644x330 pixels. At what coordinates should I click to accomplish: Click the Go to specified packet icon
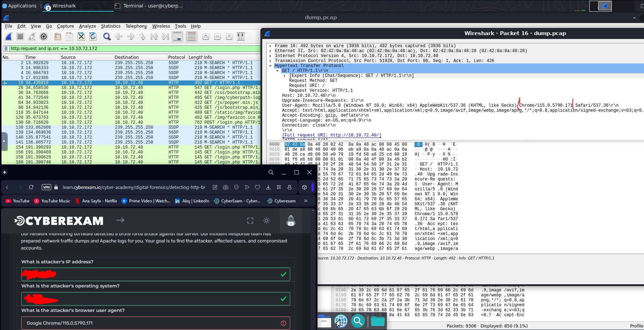(x=142, y=37)
